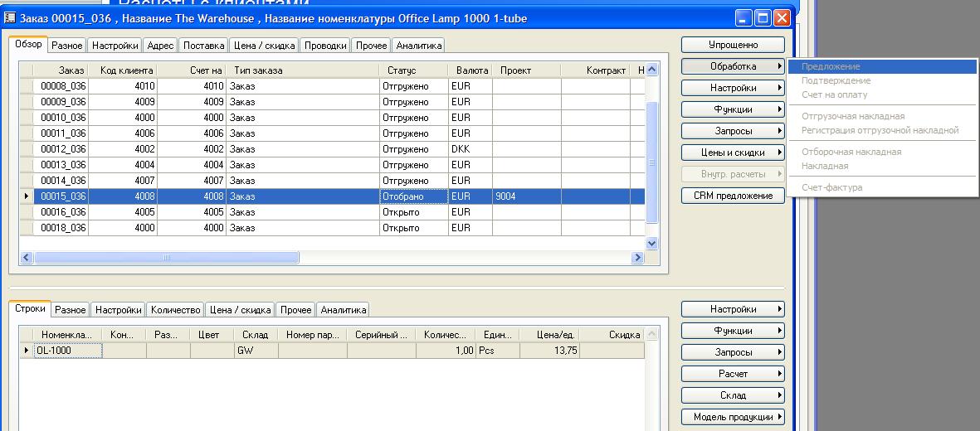Select order row 00016_036
Screen dimensions: 980x431
(63, 212)
